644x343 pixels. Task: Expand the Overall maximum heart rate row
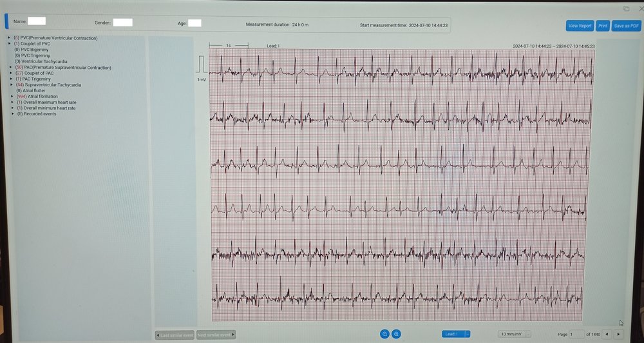[13, 102]
